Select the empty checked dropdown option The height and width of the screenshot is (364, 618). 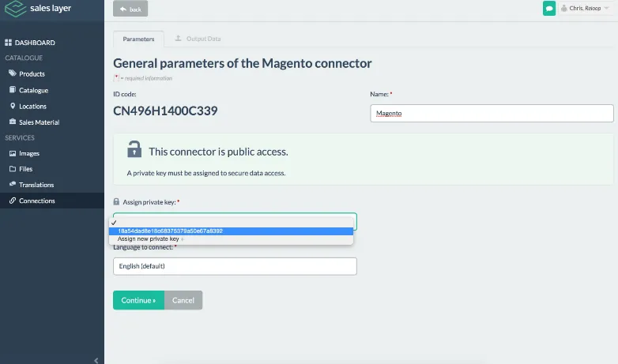[x=231, y=223]
